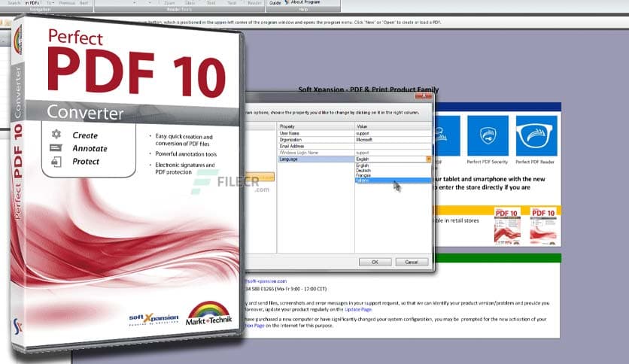
Task: Open the Perfect PDF Security shield tile
Action: click(488, 135)
